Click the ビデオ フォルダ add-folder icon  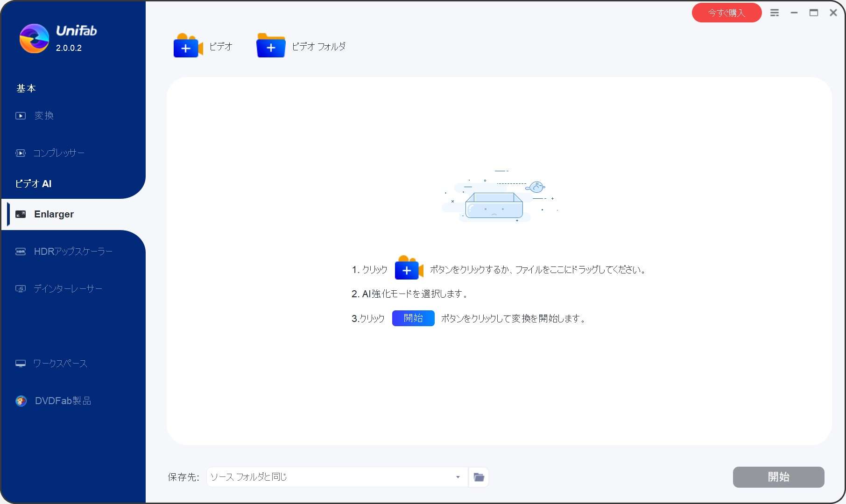click(x=271, y=45)
